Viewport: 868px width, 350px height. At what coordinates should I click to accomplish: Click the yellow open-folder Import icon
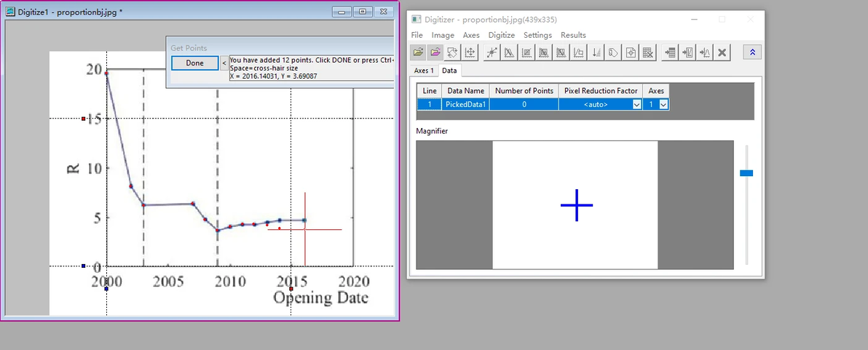point(419,52)
